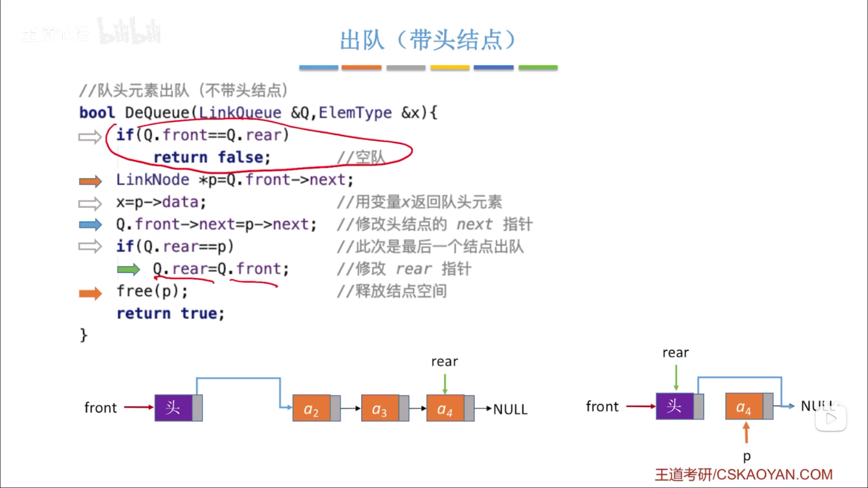Click the light blue bar under the title

(x=318, y=67)
